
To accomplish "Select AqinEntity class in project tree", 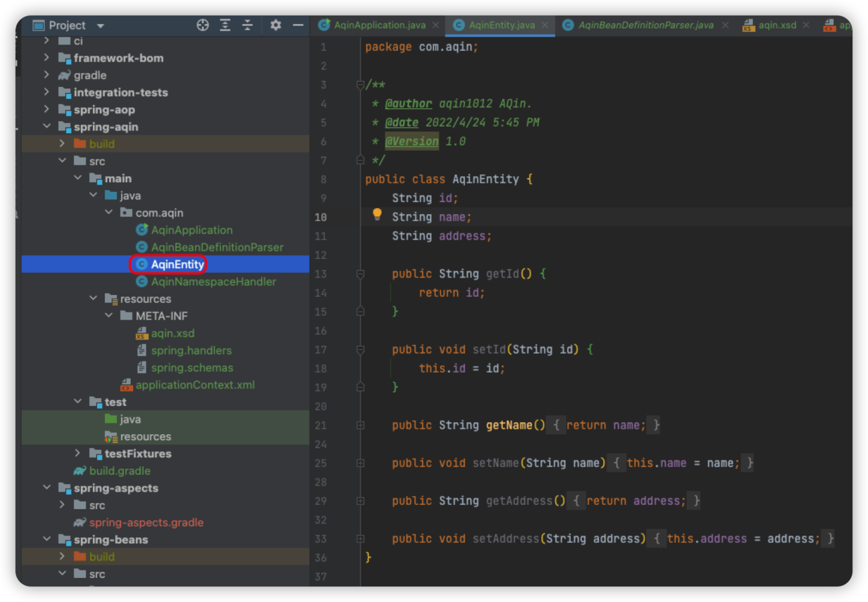I will (x=177, y=264).
